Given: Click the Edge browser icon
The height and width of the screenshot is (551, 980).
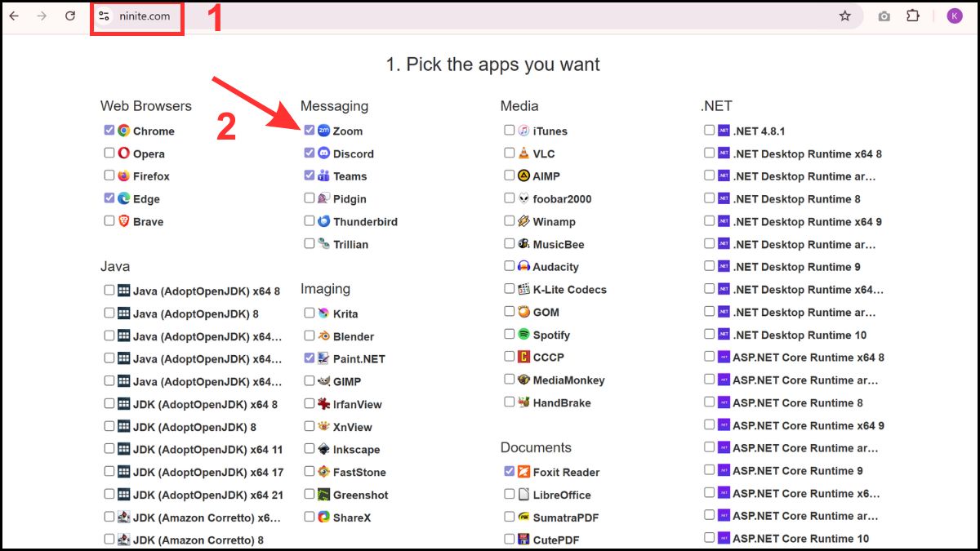Looking at the screenshot, I should 124,198.
